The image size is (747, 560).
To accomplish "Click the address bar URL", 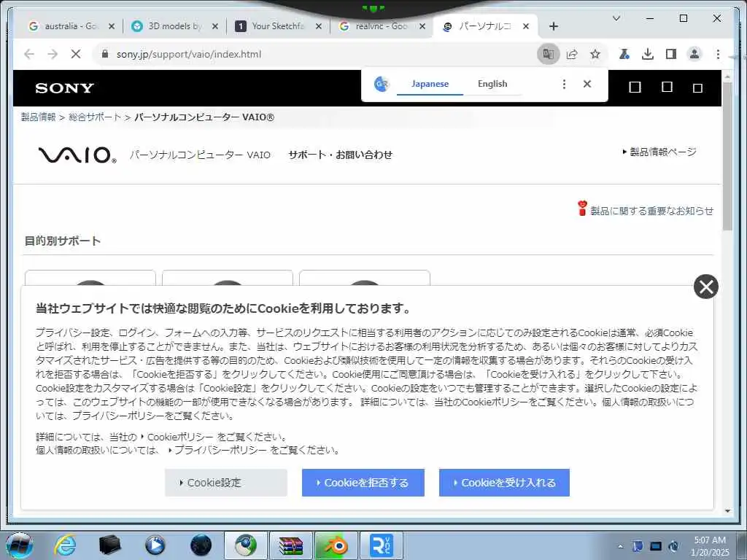I will pos(189,54).
